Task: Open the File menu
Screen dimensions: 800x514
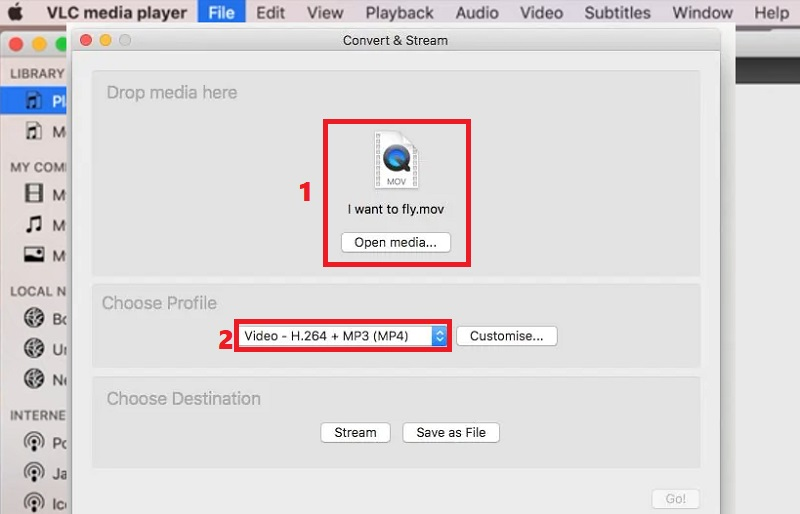Action: point(221,12)
